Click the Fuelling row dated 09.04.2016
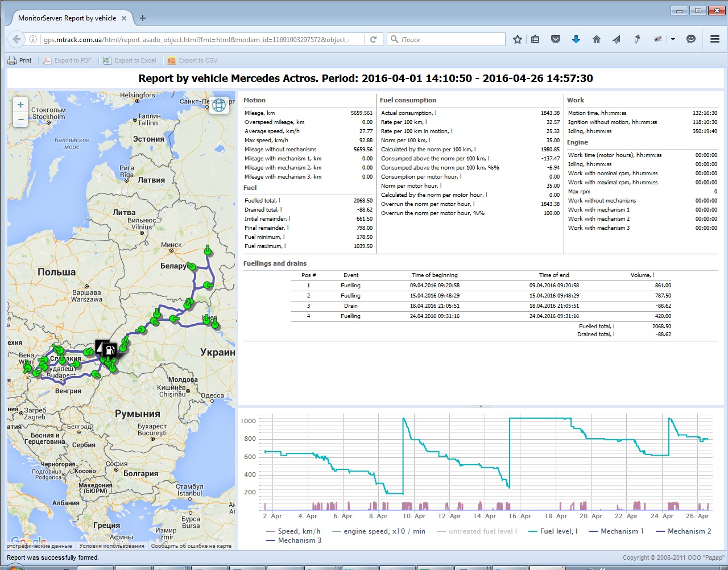The height and width of the screenshot is (570, 728). (x=482, y=286)
